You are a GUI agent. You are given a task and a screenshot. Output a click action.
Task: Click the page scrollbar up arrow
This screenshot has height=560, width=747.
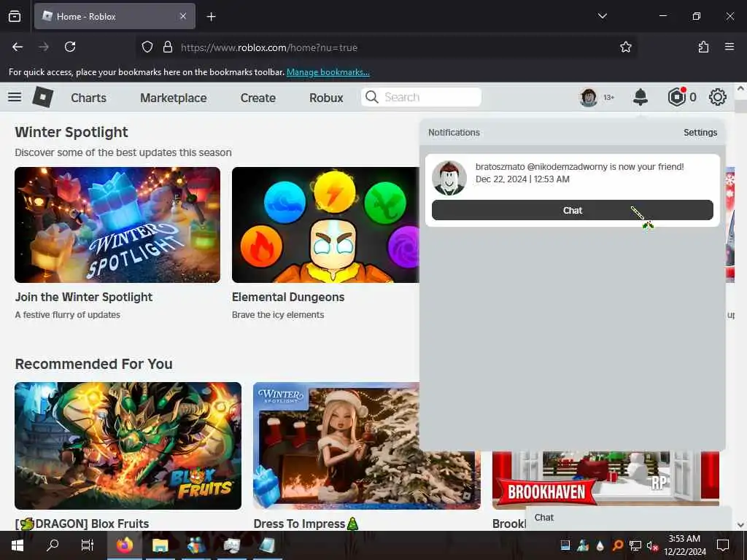[740, 88]
